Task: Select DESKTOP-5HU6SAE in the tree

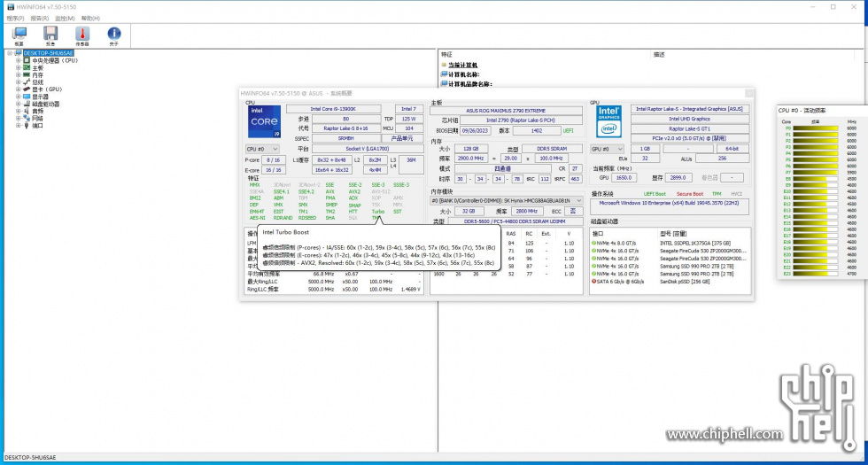Action: point(48,53)
